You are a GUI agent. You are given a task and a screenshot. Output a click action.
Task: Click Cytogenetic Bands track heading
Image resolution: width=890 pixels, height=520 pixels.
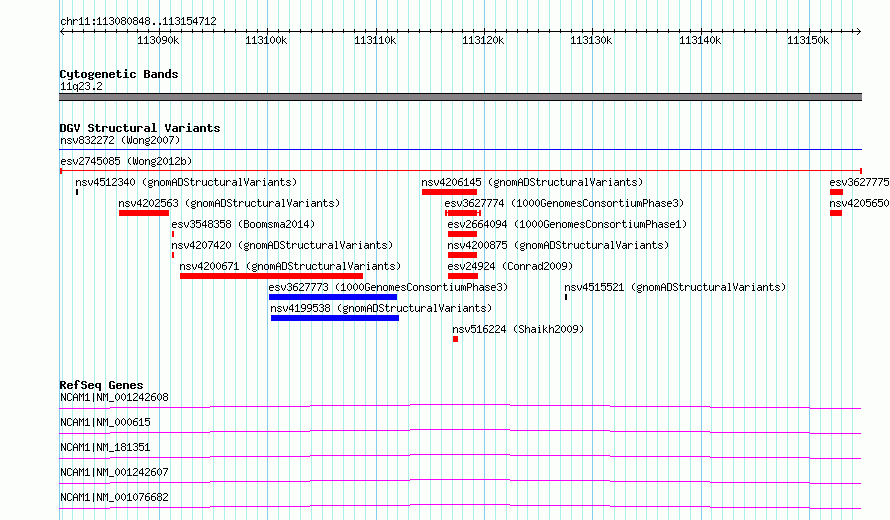pos(119,74)
